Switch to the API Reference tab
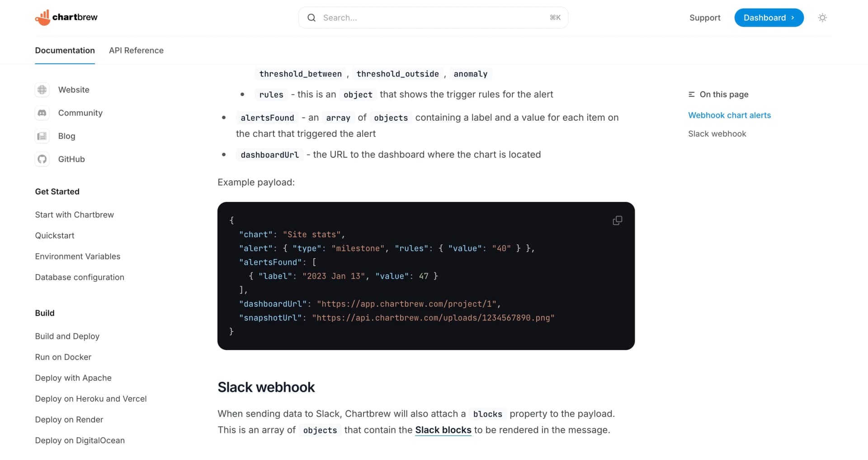 136,50
